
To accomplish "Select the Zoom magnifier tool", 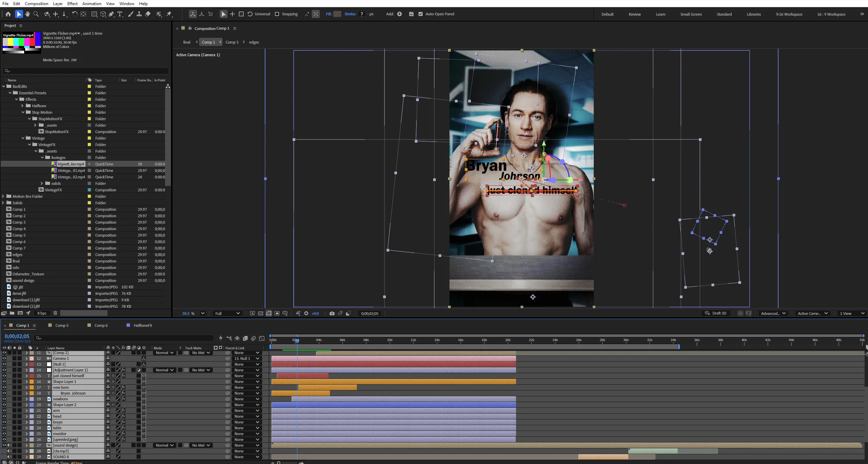I will point(36,14).
